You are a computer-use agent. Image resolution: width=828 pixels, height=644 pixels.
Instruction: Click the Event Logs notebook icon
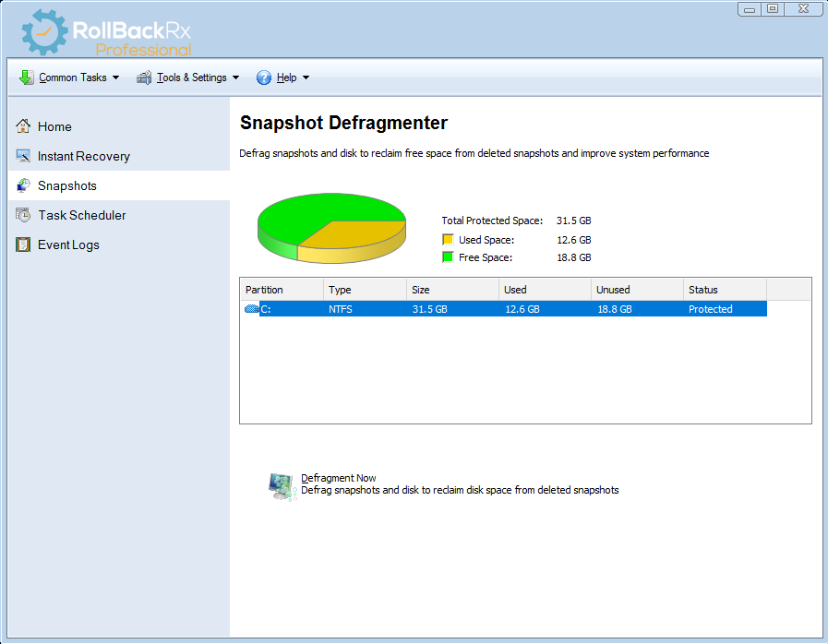[x=23, y=244]
